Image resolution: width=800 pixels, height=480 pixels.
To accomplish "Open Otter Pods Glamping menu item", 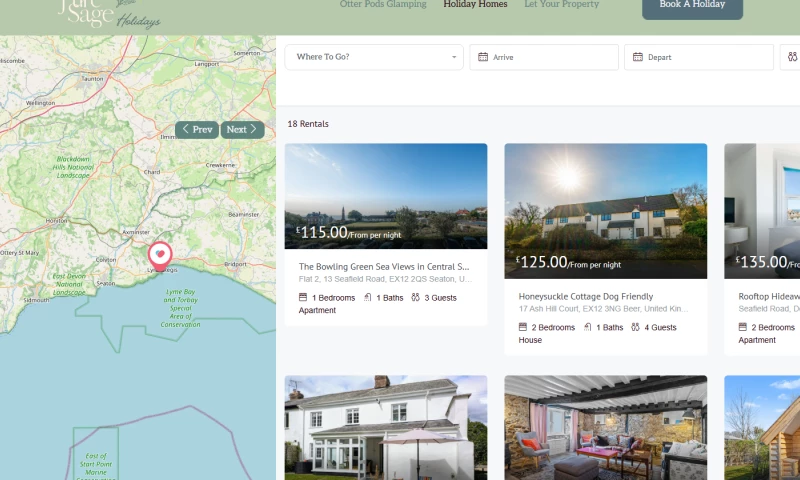I will [383, 4].
